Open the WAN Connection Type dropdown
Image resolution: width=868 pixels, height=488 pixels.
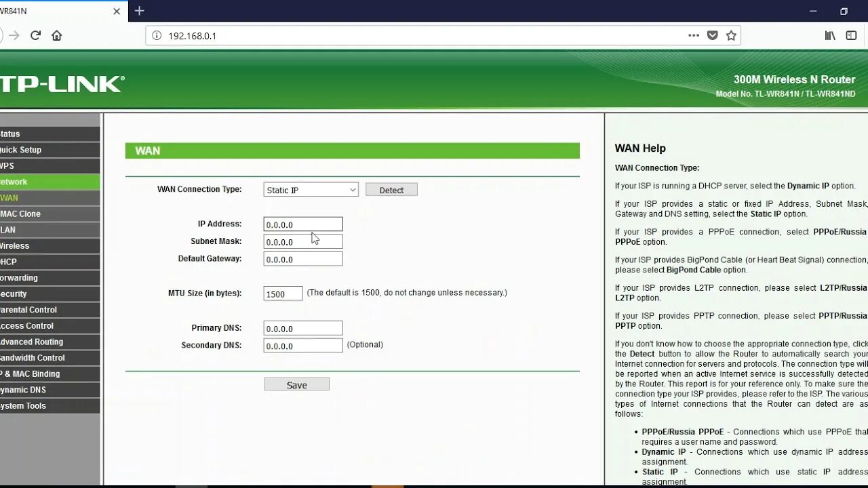pyautogui.click(x=311, y=190)
